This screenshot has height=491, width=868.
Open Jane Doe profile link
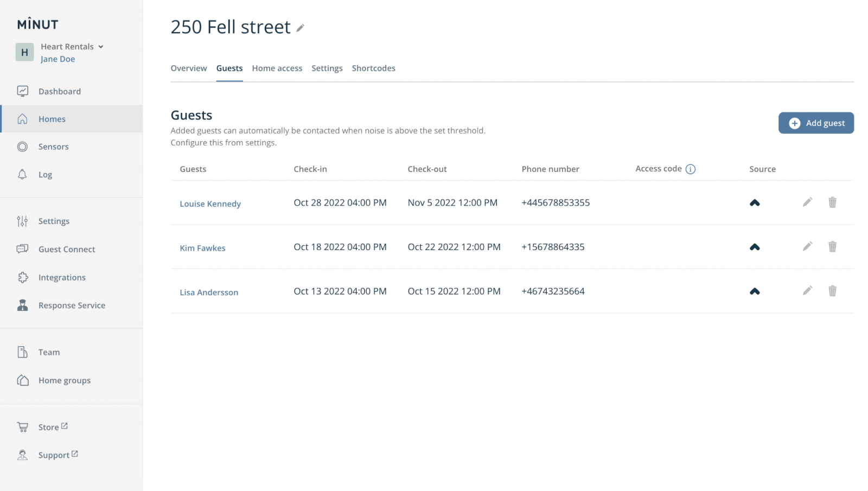(x=58, y=59)
